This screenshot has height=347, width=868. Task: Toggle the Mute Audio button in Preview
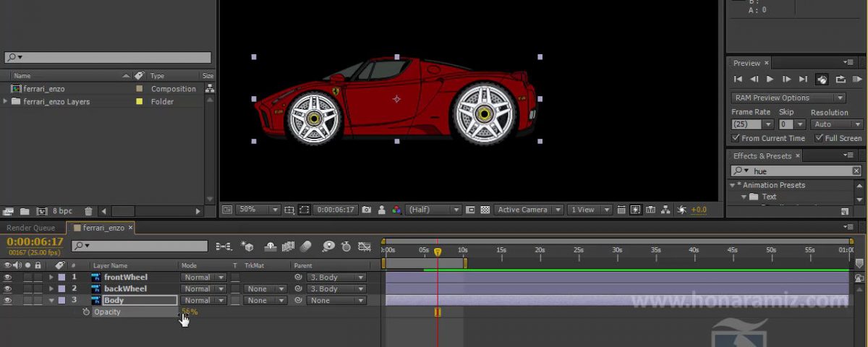822,80
